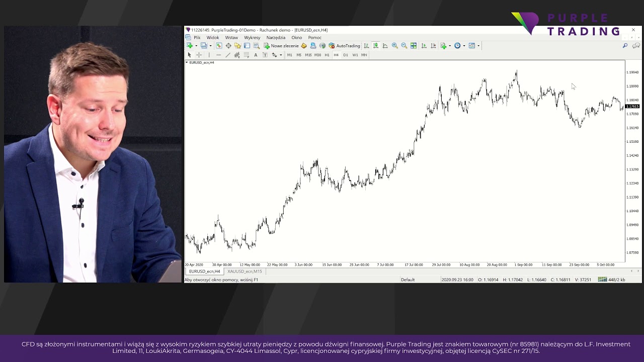Switch to the H1 timeframe

point(327,55)
